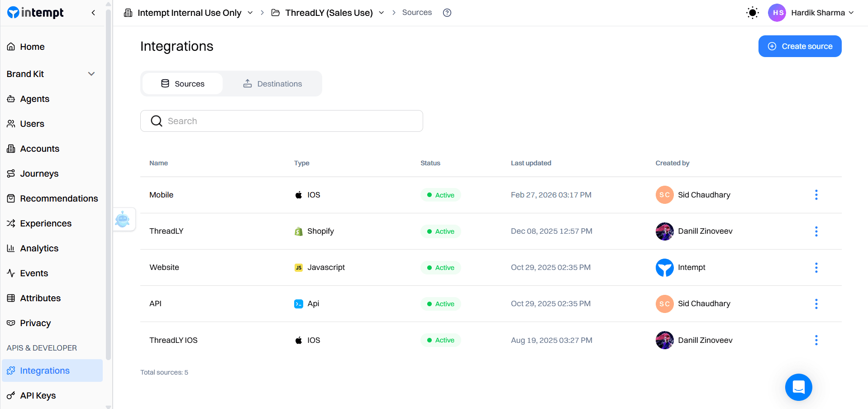Image resolution: width=868 pixels, height=409 pixels.
Task: Click the Home icon in the sidebar
Action: [x=11, y=47]
